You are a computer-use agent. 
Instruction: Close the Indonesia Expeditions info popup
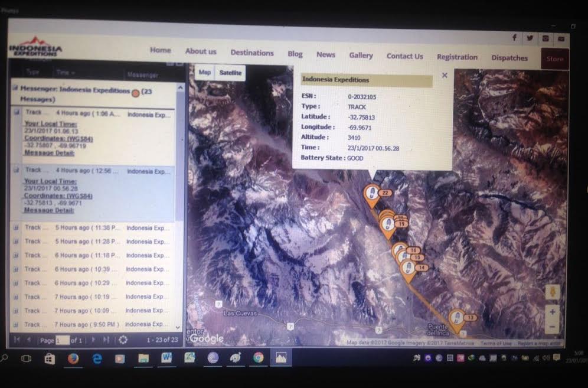445,76
